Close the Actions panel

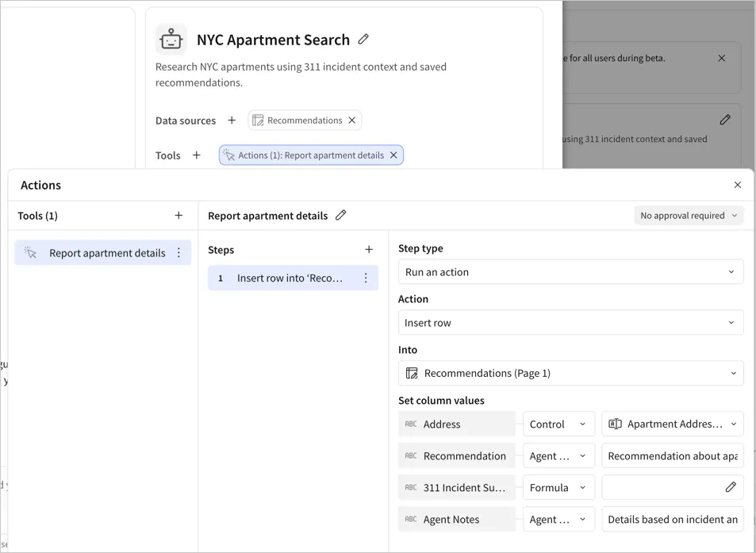pyautogui.click(x=737, y=185)
